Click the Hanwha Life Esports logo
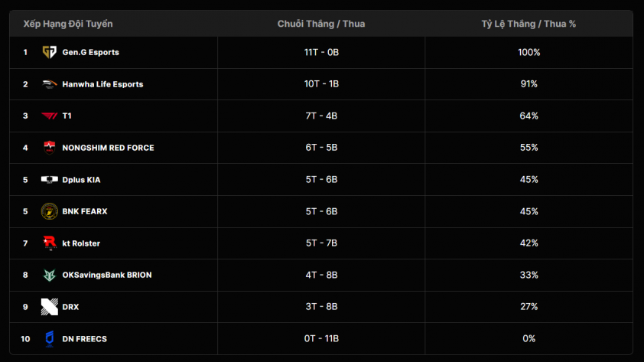644x362 pixels. pyautogui.click(x=49, y=84)
